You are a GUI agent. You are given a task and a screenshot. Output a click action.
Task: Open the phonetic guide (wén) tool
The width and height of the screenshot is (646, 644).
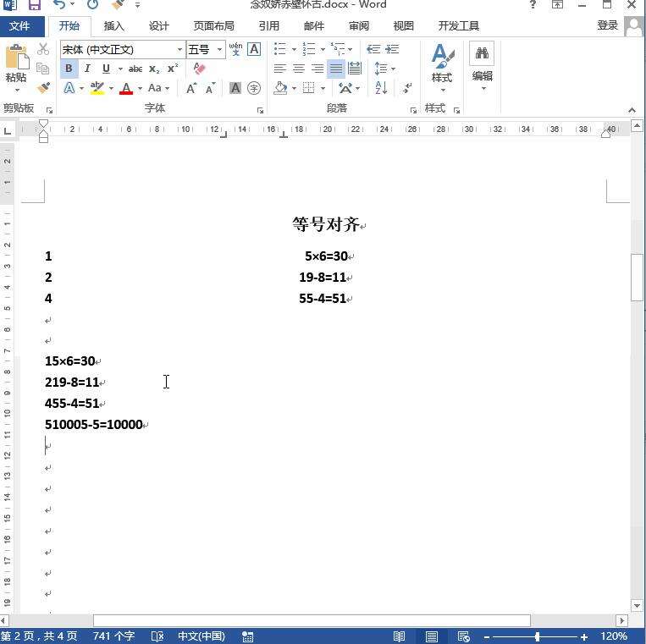(x=235, y=49)
